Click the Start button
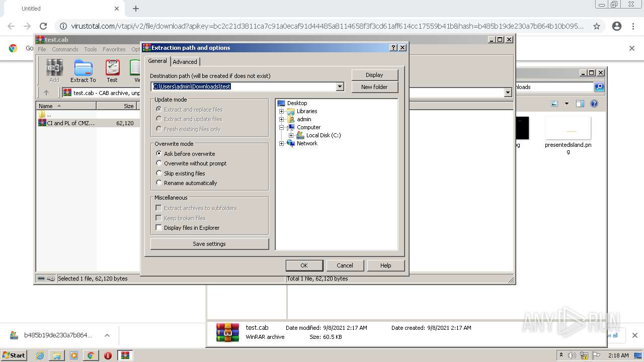Viewport: 644px width, 362px height. [x=14, y=355]
